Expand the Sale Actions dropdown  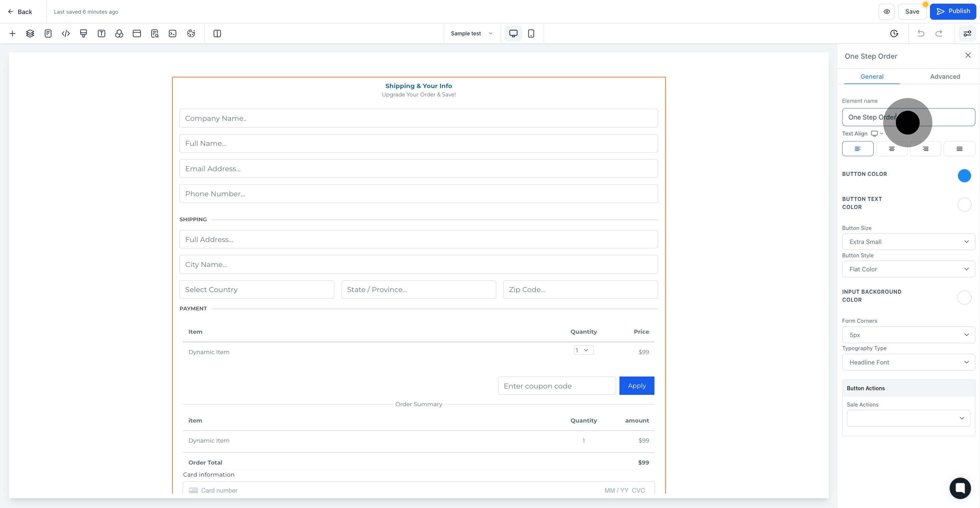[x=908, y=418]
